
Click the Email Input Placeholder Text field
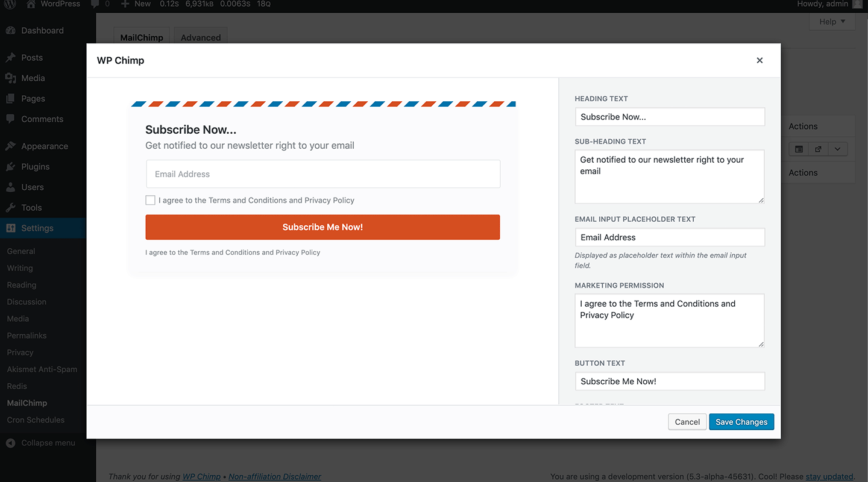670,237
